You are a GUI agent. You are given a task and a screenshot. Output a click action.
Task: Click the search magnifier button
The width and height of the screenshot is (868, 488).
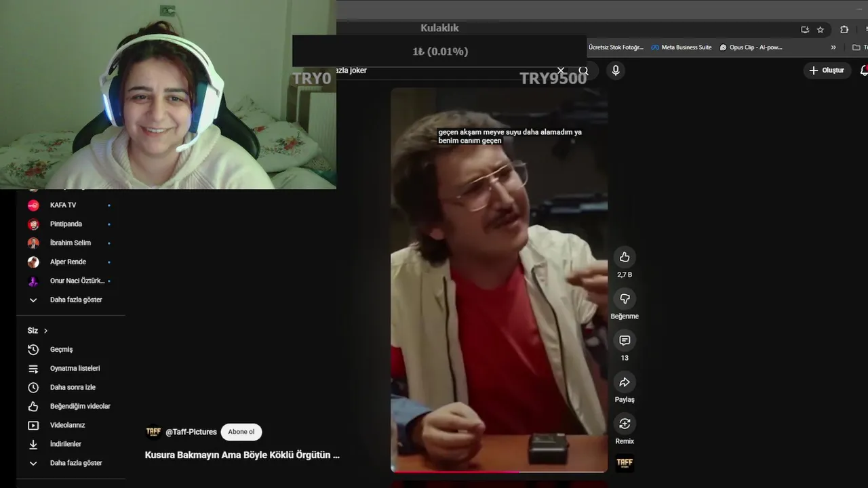pyautogui.click(x=584, y=70)
